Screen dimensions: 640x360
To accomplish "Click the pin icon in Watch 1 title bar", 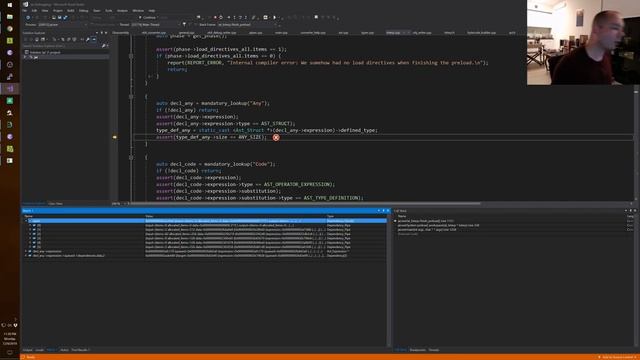I will pos(383,211).
